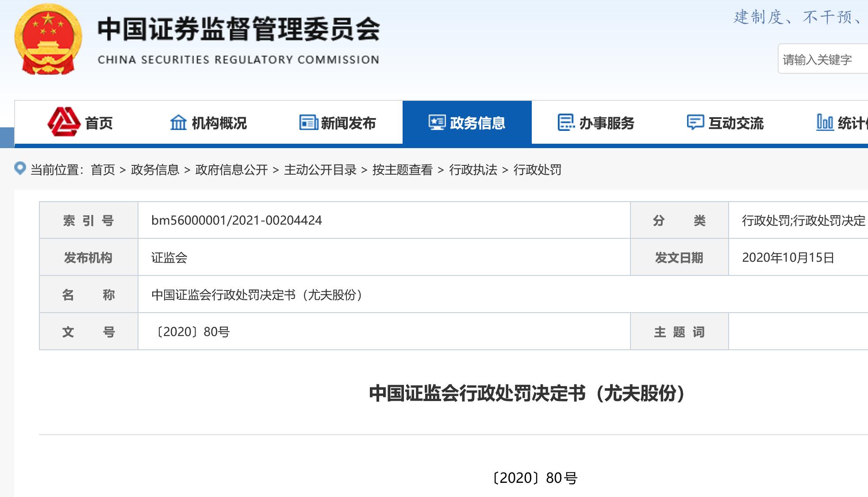Click the 名称 table label
The image size is (868, 497).
[88, 294]
